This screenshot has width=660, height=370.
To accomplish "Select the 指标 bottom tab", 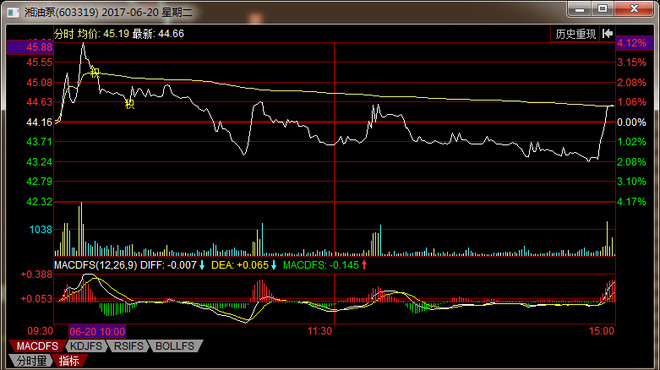I will click(69, 360).
